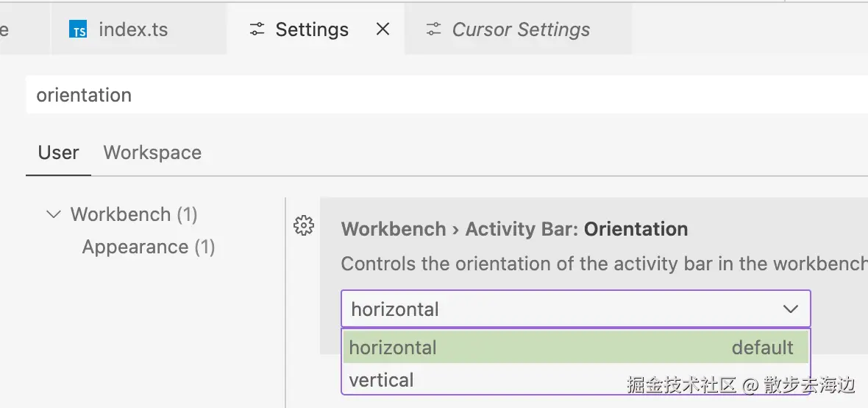This screenshot has width=868, height=408.
Task: Switch to Workspace settings scope
Action: point(152,152)
